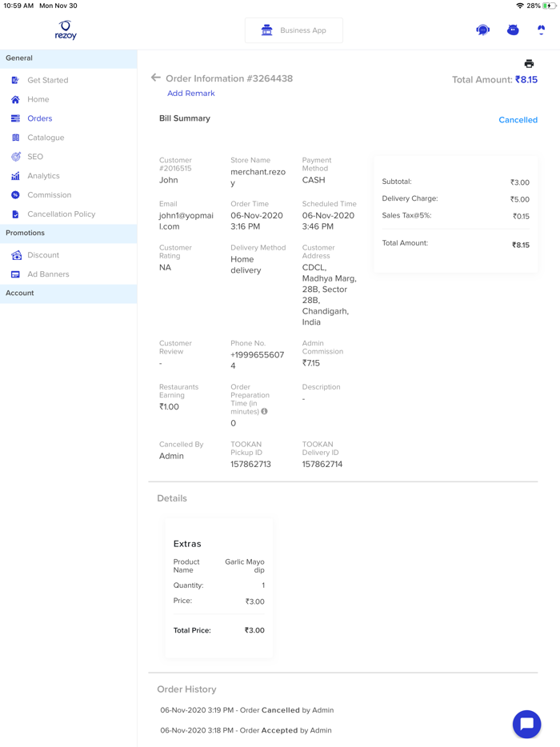Check the battery indicator in status bar
Image resolution: width=560 pixels, height=747 pixels.
coord(549,6)
